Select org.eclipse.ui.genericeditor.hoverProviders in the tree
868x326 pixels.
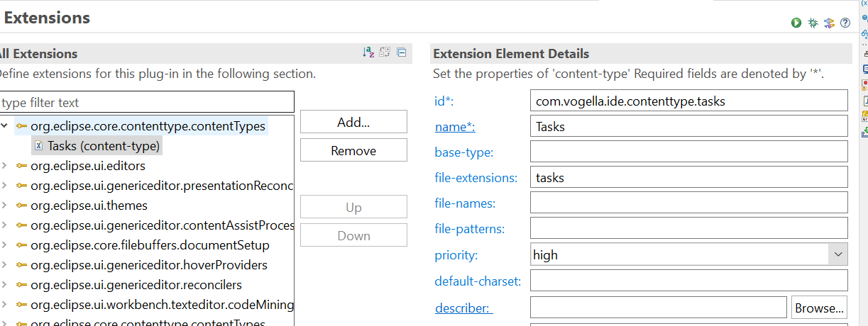[x=148, y=265]
